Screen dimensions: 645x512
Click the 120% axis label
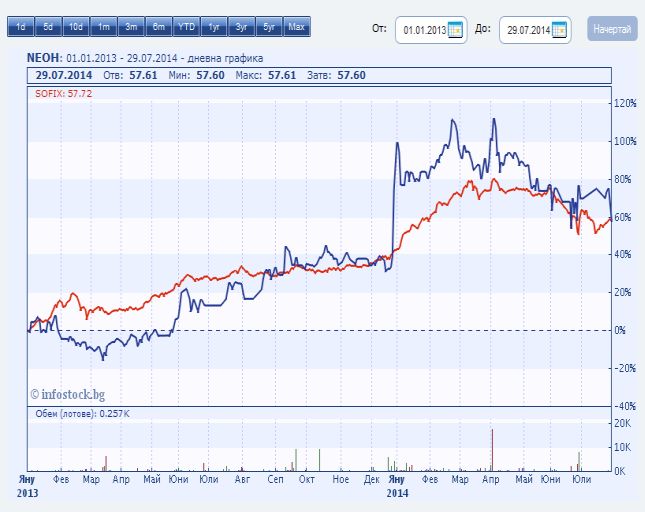(625, 103)
